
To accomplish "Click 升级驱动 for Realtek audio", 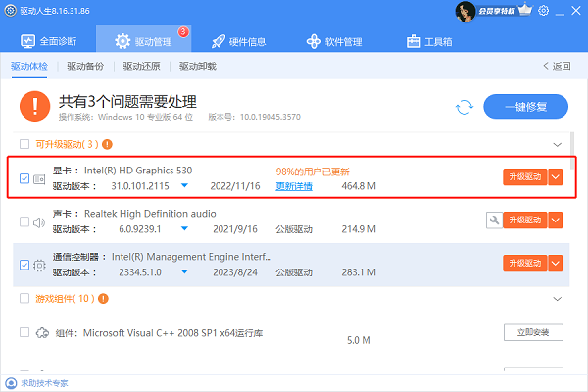I will click(525, 220).
